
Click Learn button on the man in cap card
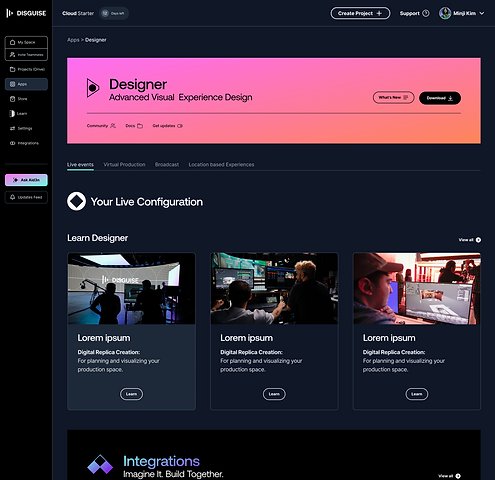(x=417, y=394)
